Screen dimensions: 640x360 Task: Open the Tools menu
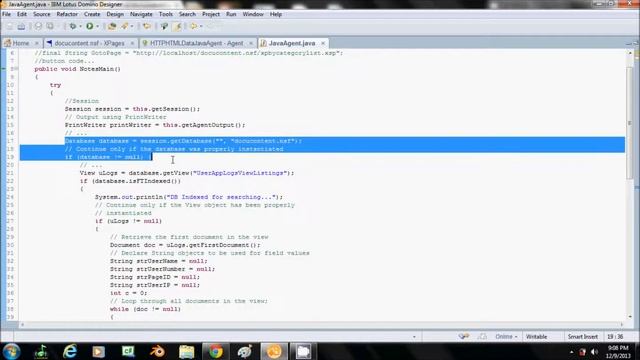(x=166, y=14)
